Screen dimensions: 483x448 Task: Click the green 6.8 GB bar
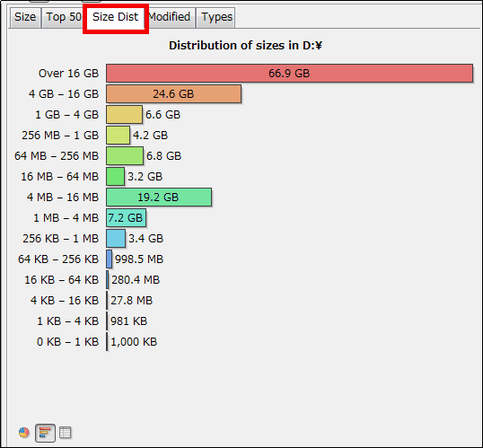coord(125,155)
